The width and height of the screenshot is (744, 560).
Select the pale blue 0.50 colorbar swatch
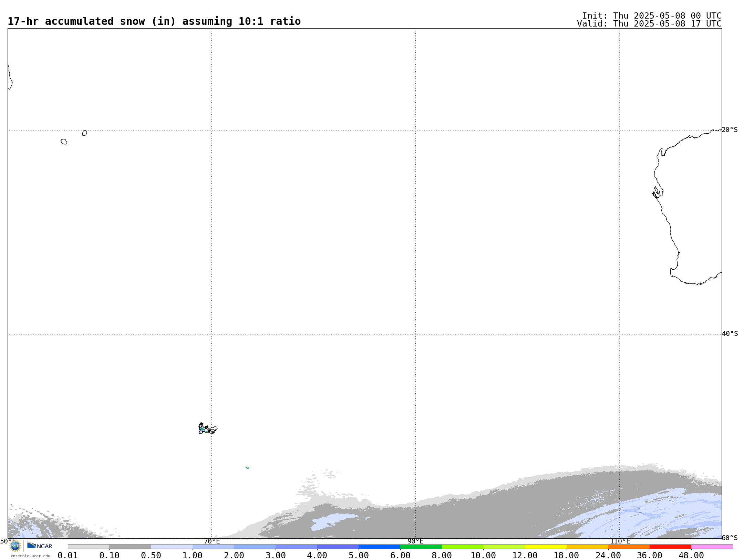(172, 547)
